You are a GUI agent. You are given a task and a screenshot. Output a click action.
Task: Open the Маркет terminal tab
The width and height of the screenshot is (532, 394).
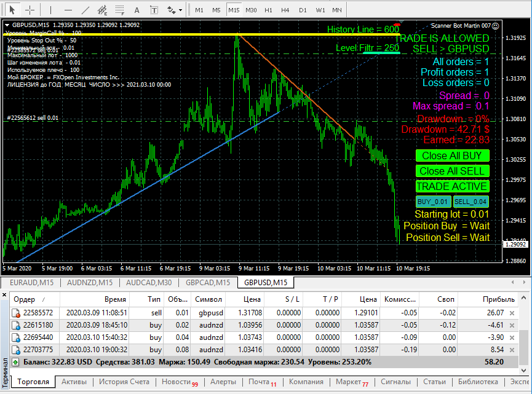[x=352, y=382]
